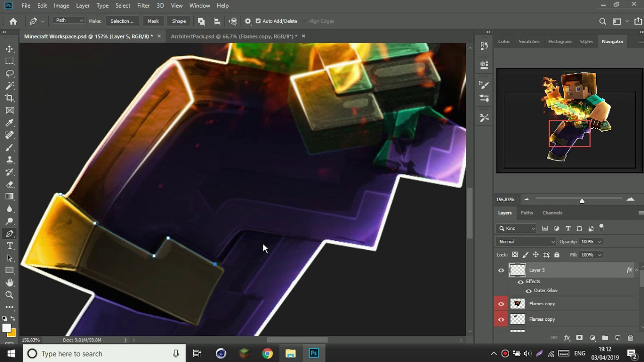Open the Path Alignment options icon
This screenshot has height=362, width=644.
coord(217,21)
